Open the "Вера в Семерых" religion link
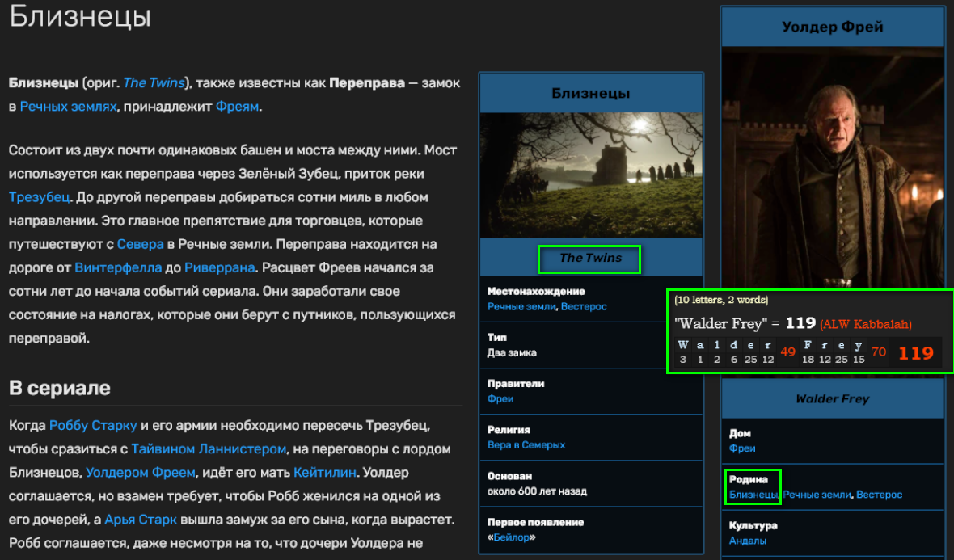This screenshot has height=560, width=954. pyautogui.click(x=526, y=445)
